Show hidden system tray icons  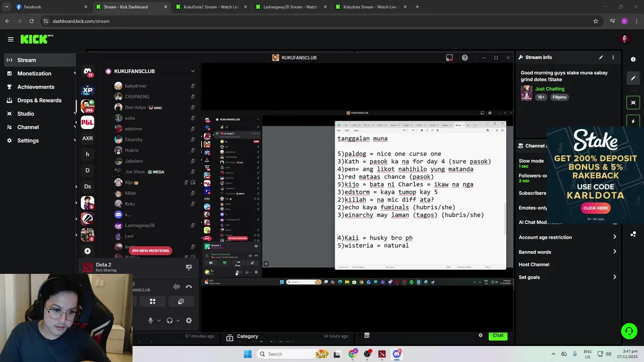(x=553, y=354)
